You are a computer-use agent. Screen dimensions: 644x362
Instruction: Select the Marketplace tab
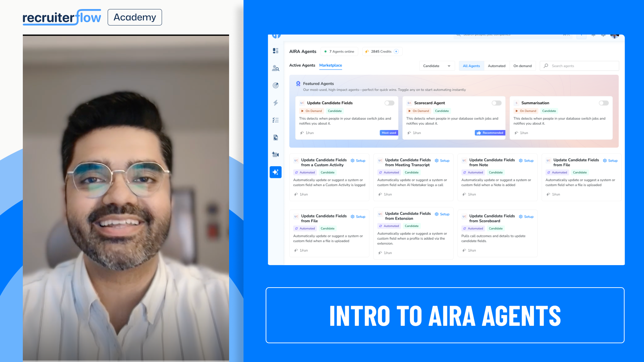(330, 65)
